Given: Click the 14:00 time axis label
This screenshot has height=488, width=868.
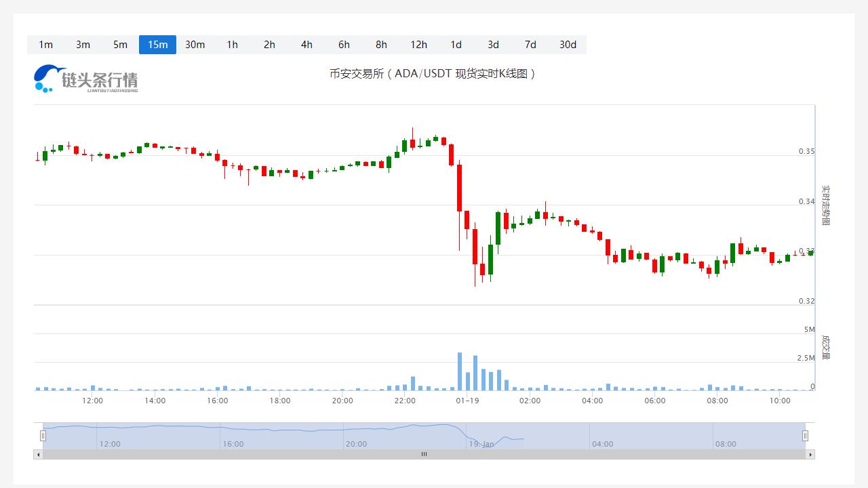Looking at the screenshot, I should (x=155, y=401).
